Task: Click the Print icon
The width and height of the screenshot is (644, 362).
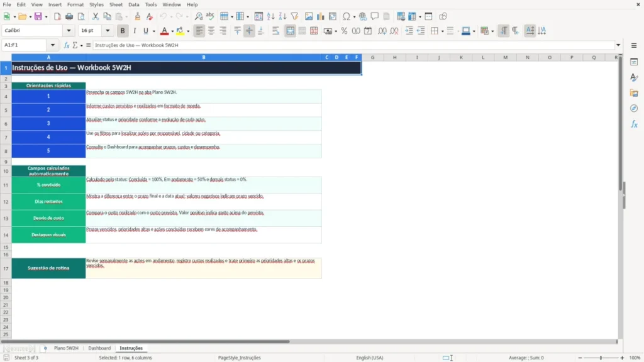Action: (x=69, y=16)
